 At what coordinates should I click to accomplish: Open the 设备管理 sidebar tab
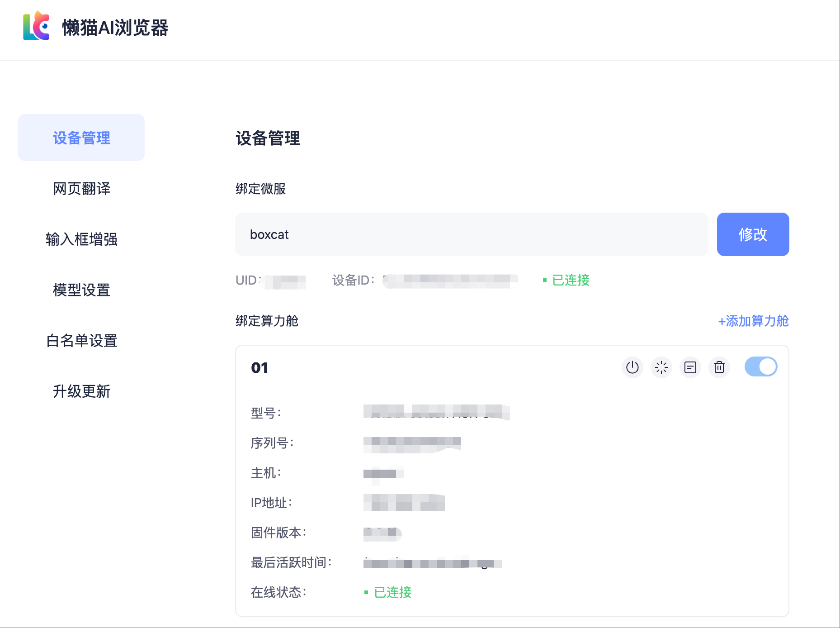coord(81,138)
